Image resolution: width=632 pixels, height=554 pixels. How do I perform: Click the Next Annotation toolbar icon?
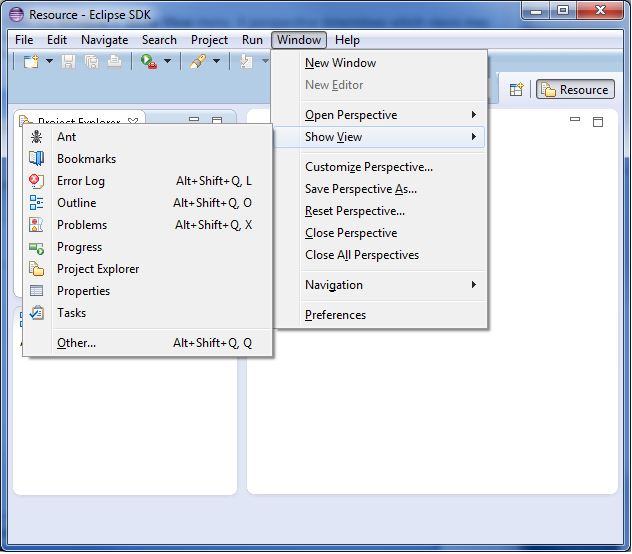click(246, 62)
